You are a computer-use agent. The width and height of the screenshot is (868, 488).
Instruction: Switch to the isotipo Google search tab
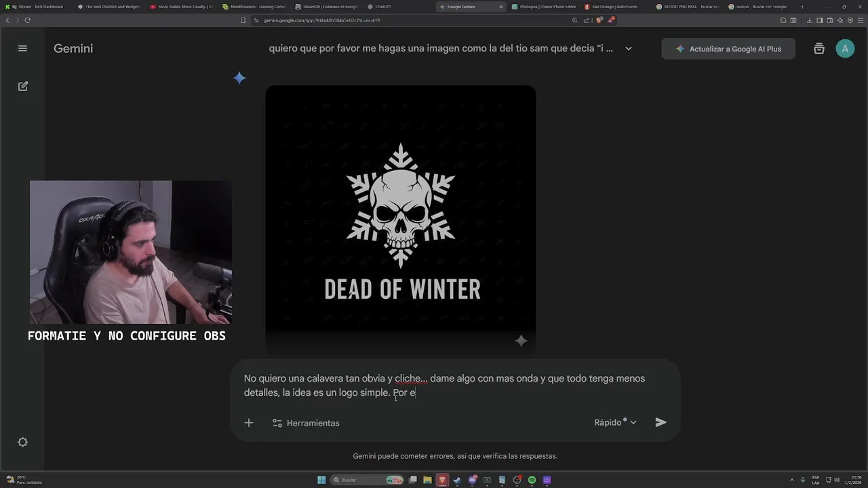(761, 7)
